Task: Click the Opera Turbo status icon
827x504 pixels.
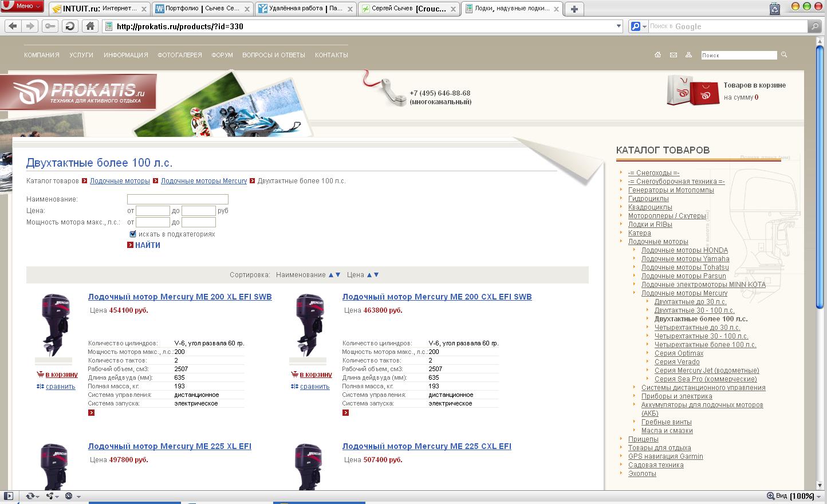Action: [x=69, y=496]
